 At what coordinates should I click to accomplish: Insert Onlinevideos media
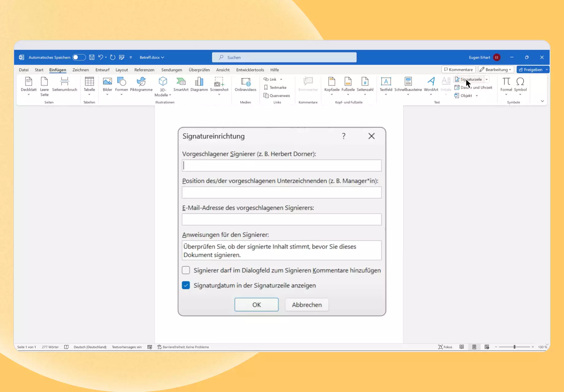[246, 84]
